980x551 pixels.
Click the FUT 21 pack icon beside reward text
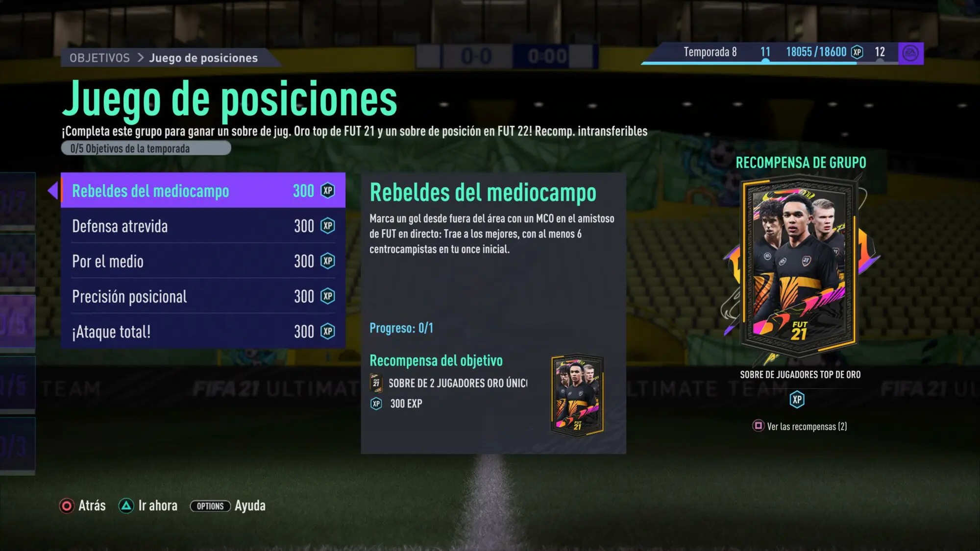point(376,382)
